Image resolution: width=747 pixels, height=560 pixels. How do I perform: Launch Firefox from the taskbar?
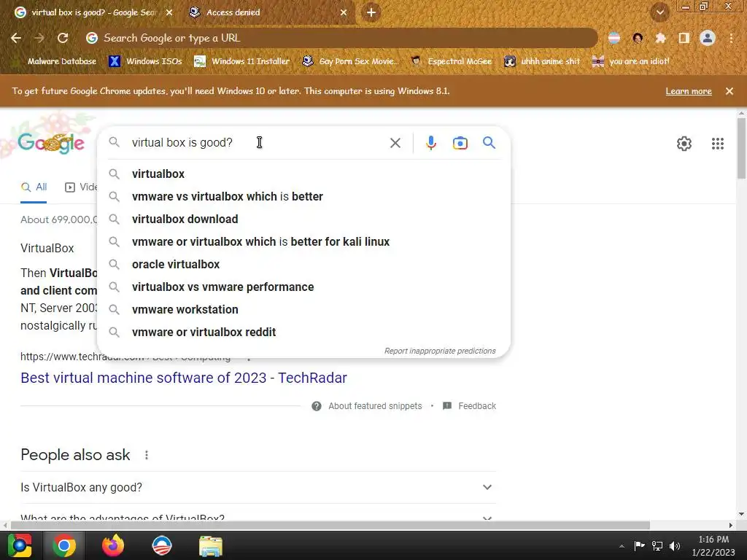[113, 545]
